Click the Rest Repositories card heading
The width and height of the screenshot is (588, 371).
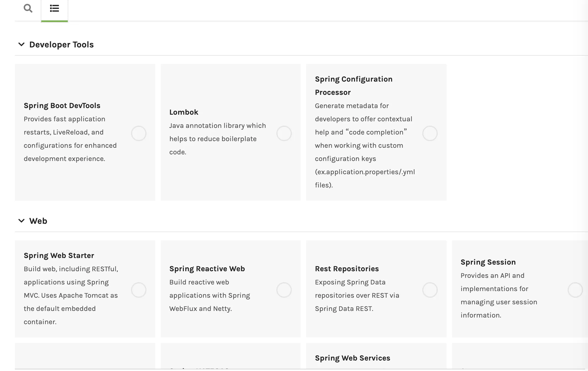(x=347, y=269)
